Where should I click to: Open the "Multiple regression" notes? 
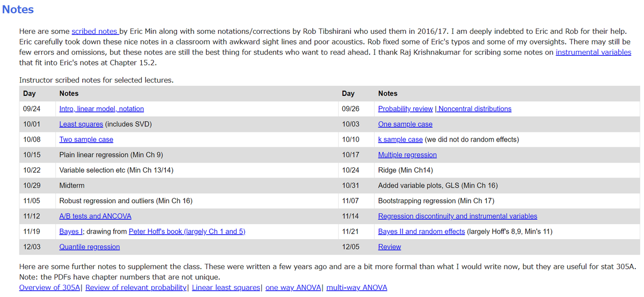click(407, 155)
